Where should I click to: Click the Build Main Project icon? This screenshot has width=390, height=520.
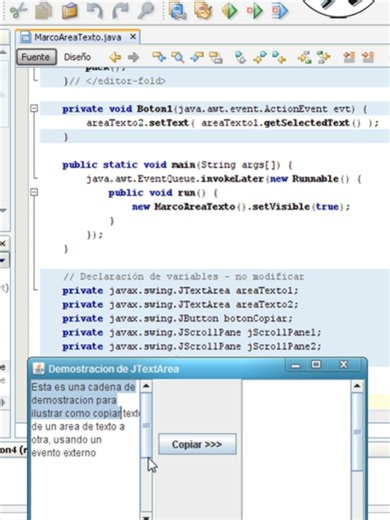click(x=178, y=10)
